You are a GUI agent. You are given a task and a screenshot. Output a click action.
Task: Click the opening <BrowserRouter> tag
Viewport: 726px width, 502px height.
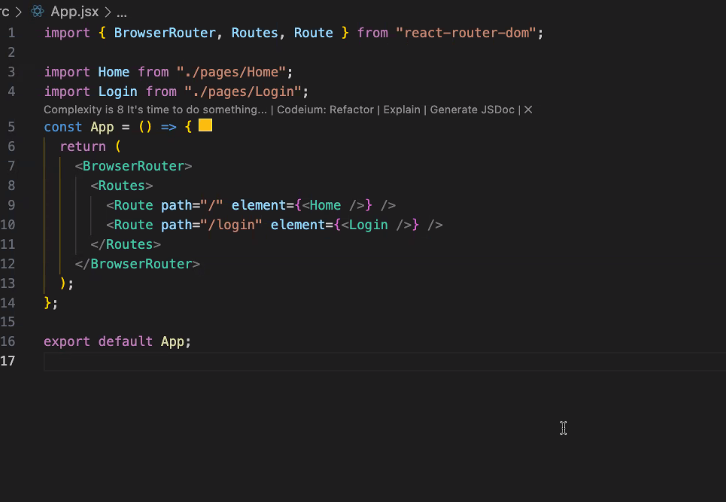pos(133,166)
